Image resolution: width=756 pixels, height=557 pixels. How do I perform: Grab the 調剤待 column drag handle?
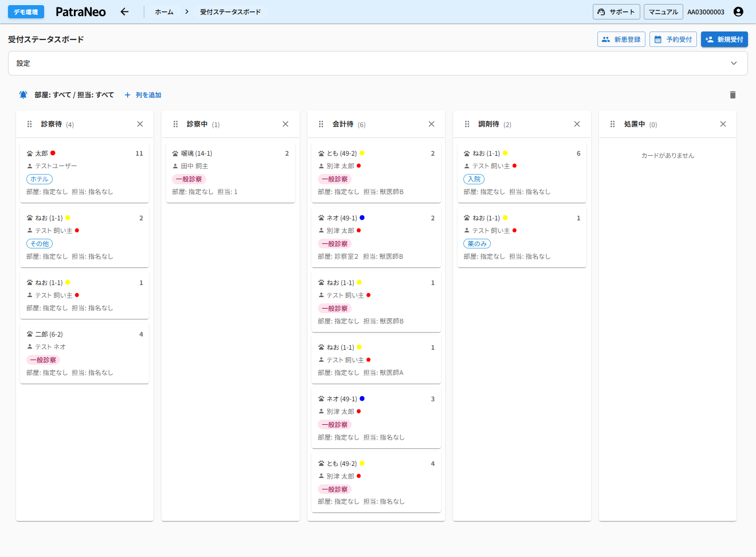click(x=467, y=124)
